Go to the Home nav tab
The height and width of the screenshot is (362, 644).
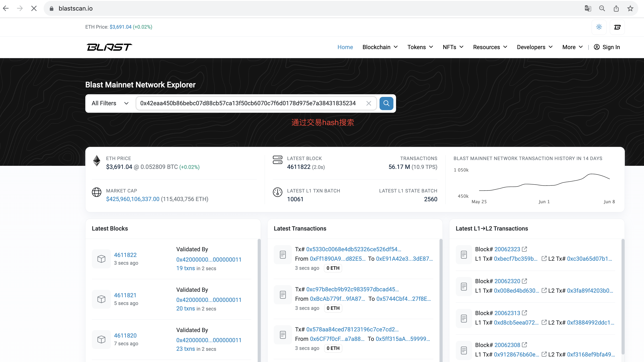pos(345,47)
